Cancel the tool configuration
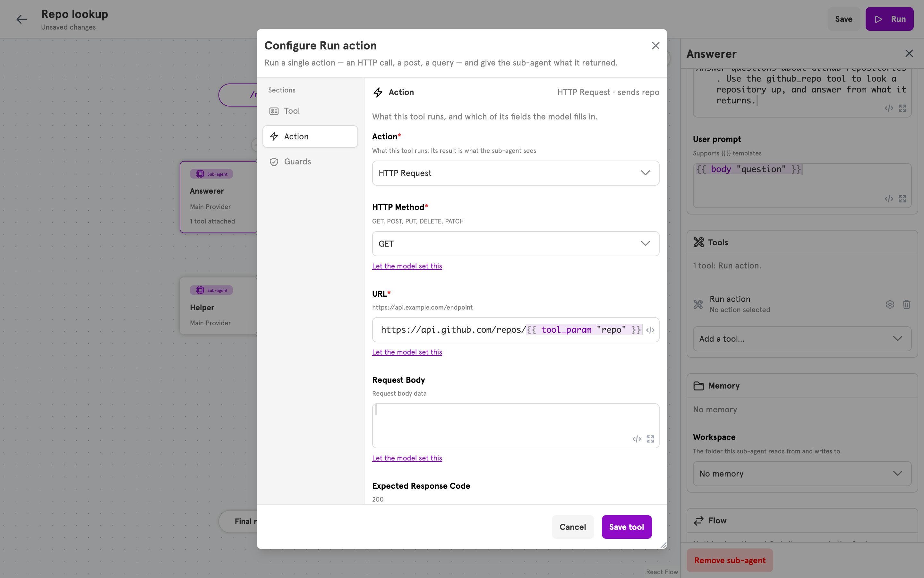The height and width of the screenshot is (578, 924). click(x=572, y=527)
